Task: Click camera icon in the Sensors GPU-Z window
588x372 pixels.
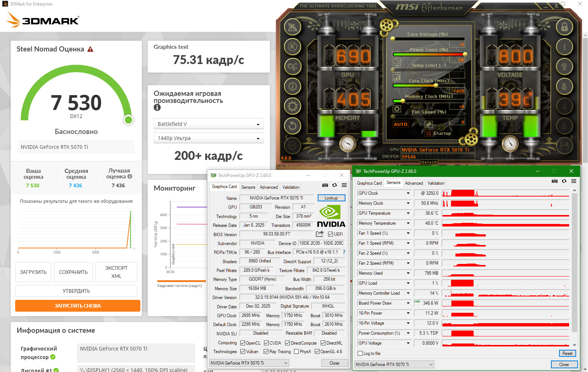Action: click(x=554, y=181)
